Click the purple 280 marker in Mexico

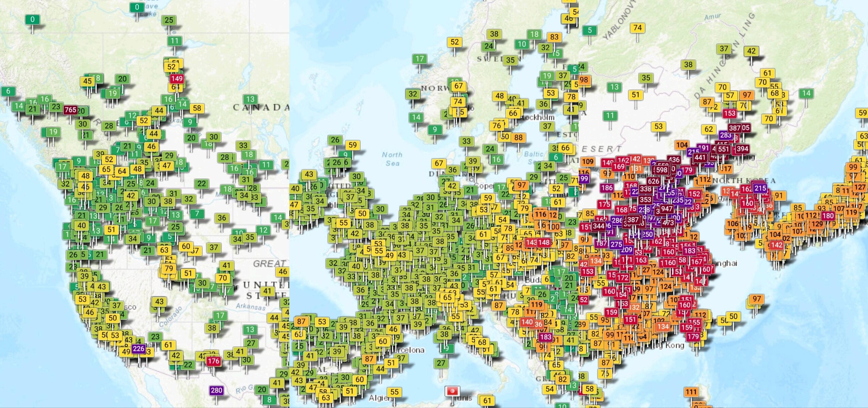[216, 390]
